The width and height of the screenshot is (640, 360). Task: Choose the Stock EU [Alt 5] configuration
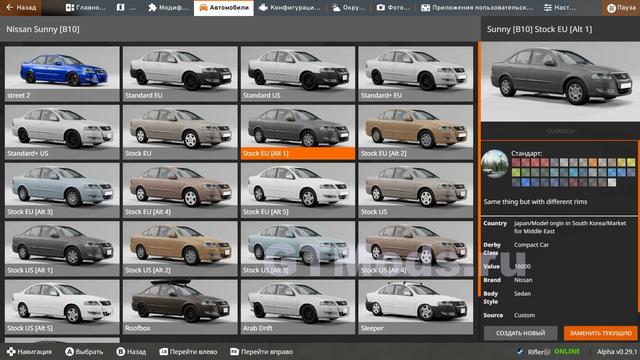pos(298,191)
